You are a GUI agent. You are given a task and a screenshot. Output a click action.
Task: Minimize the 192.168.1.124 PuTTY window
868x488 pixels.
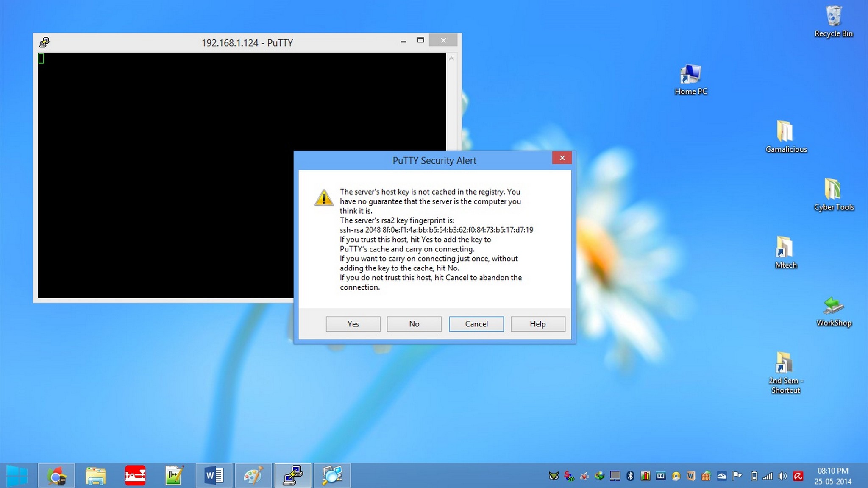(x=403, y=41)
